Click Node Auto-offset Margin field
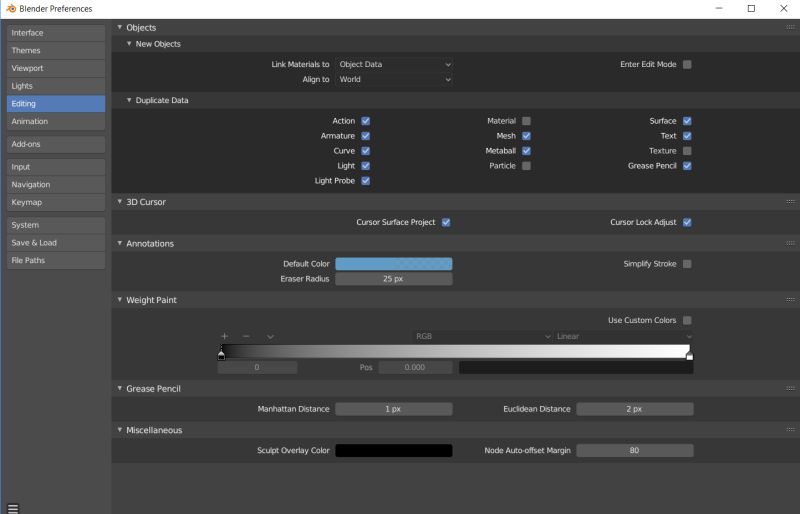This screenshot has width=800, height=514. click(635, 451)
